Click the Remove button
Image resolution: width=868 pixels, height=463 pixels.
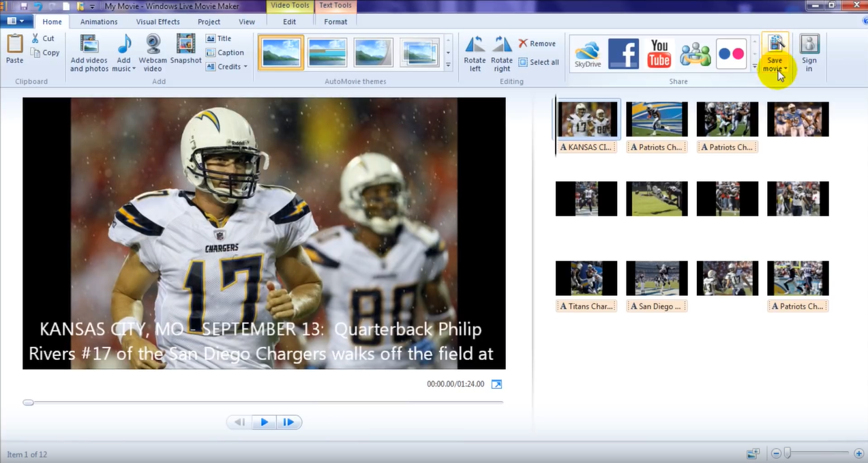click(x=537, y=44)
